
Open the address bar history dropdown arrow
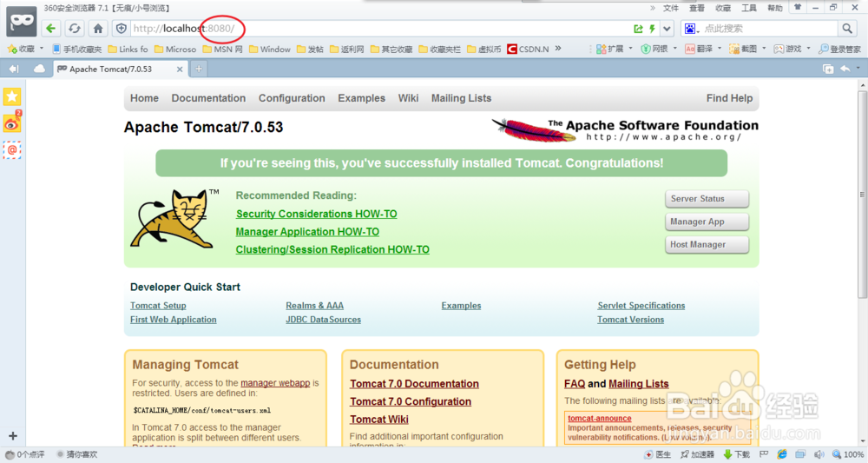pyautogui.click(x=667, y=29)
